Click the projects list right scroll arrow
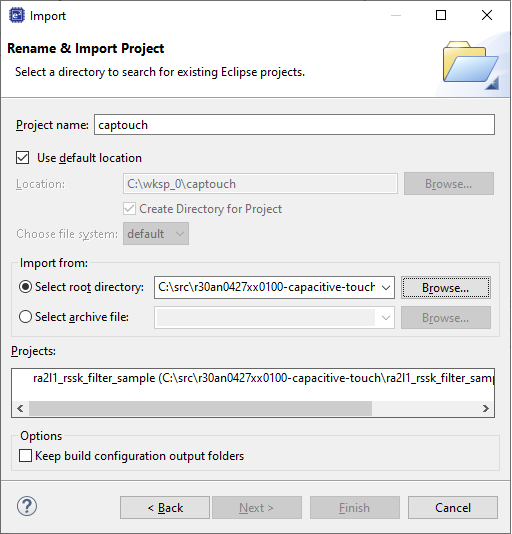 pyautogui.click(x=486, y=408)
